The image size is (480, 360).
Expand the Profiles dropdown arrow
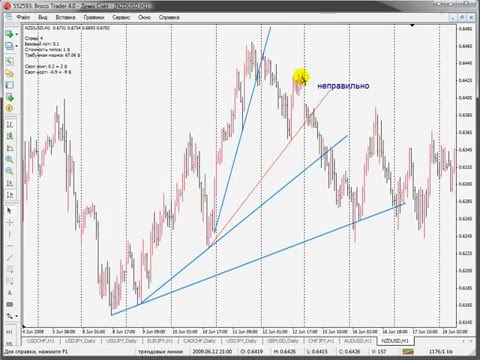click(x=16, y=46)
